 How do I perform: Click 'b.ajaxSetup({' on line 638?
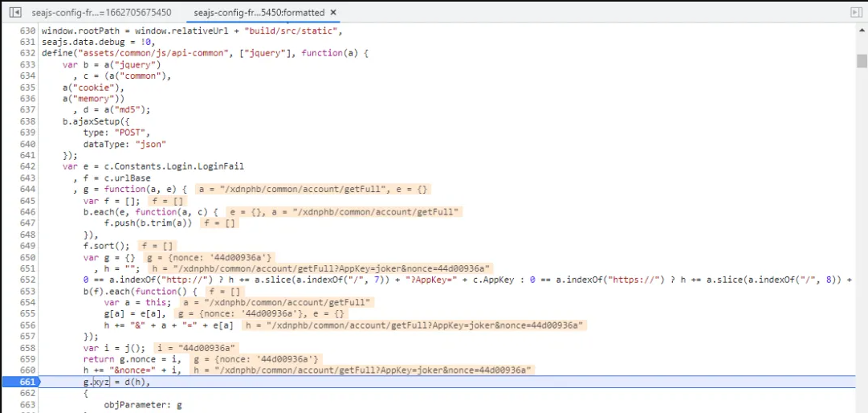[96, 121]
